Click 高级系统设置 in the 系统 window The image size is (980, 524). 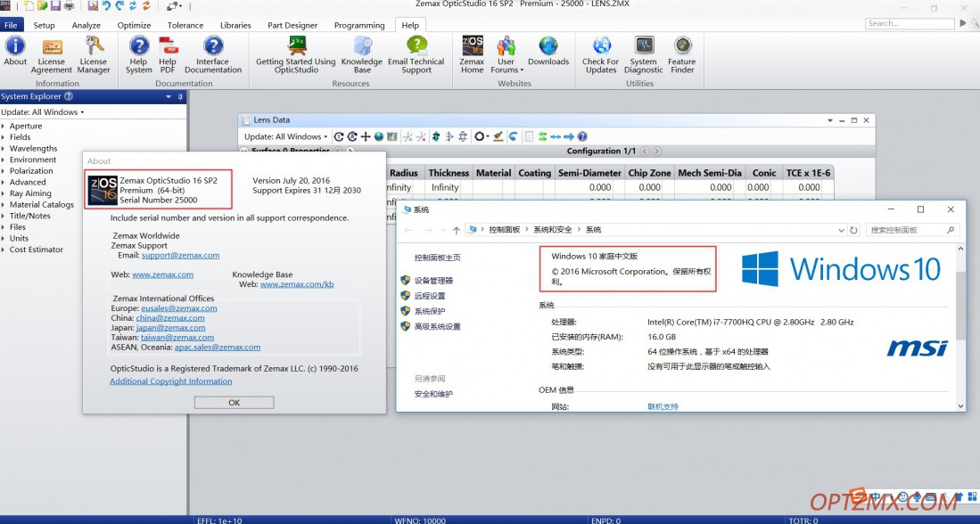(x=438, y=327)
